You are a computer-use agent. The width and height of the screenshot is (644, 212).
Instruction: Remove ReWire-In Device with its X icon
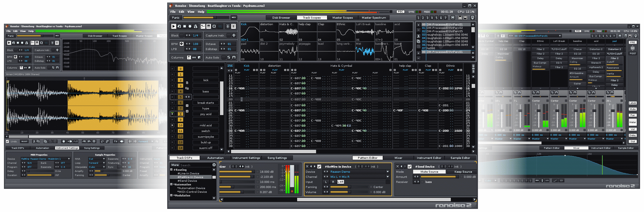(x=307, y=166)
